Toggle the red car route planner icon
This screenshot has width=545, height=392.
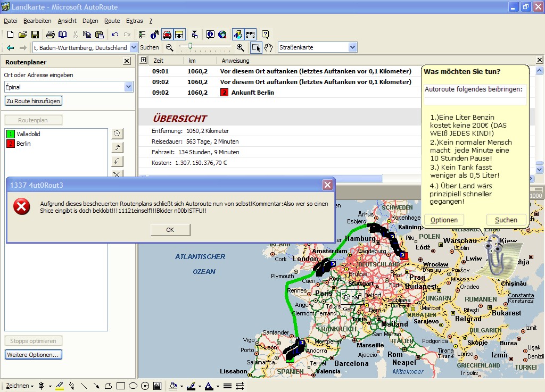[167, 35]
